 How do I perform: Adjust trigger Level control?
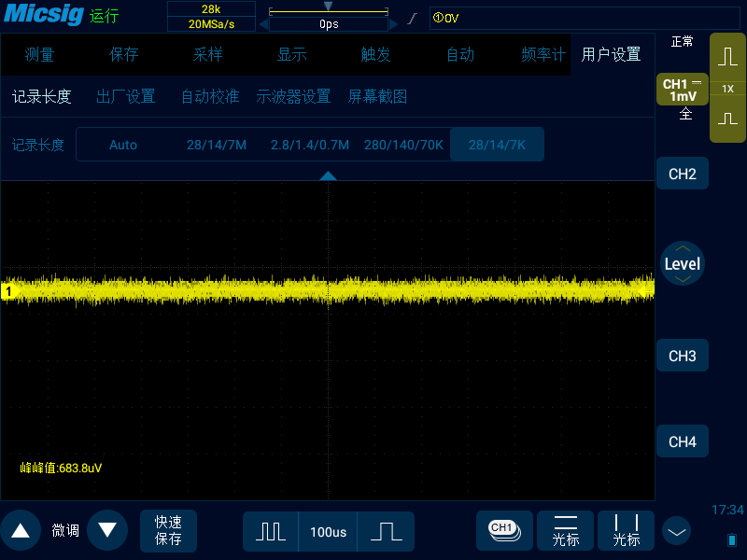coord(683,263)
